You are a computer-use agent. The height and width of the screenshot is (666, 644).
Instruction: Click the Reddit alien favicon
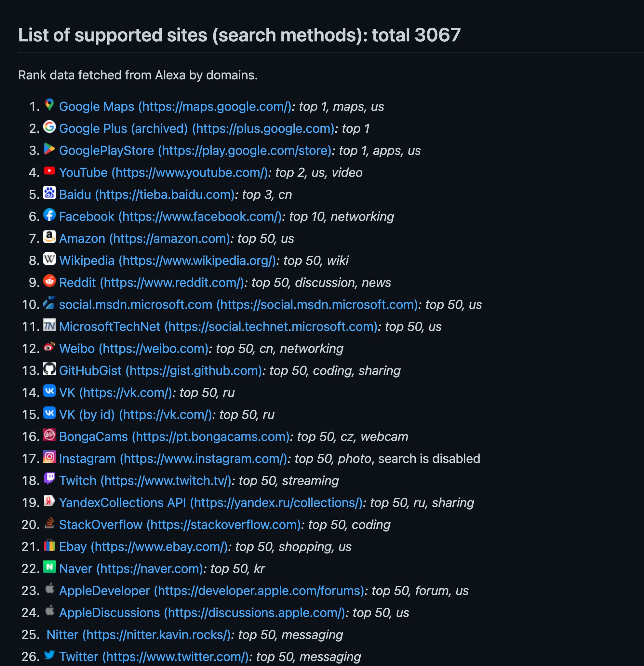49,281
